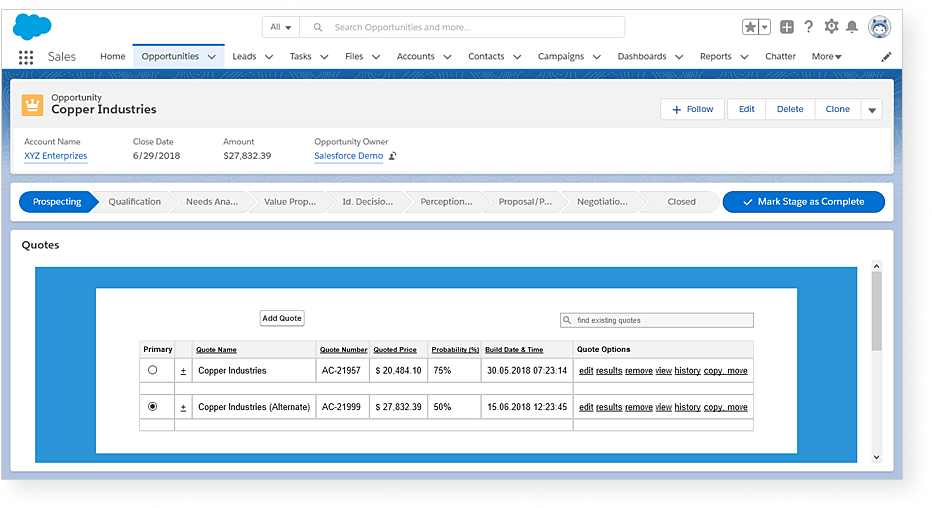This screenshot has width=932, height=508.
Task: Click the change owner icon beside Salesforce Demo
Action: pyautogui.click(x=392, y=156)
